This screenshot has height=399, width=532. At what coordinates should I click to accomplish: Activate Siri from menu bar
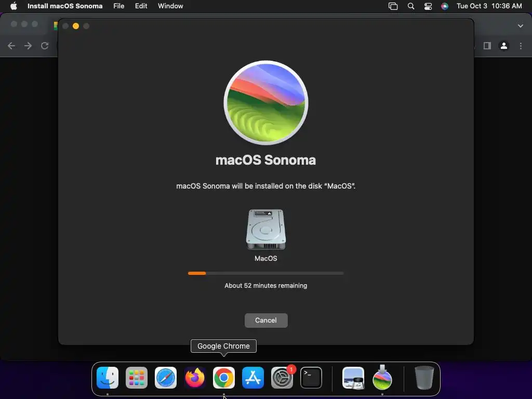(445, 6)
